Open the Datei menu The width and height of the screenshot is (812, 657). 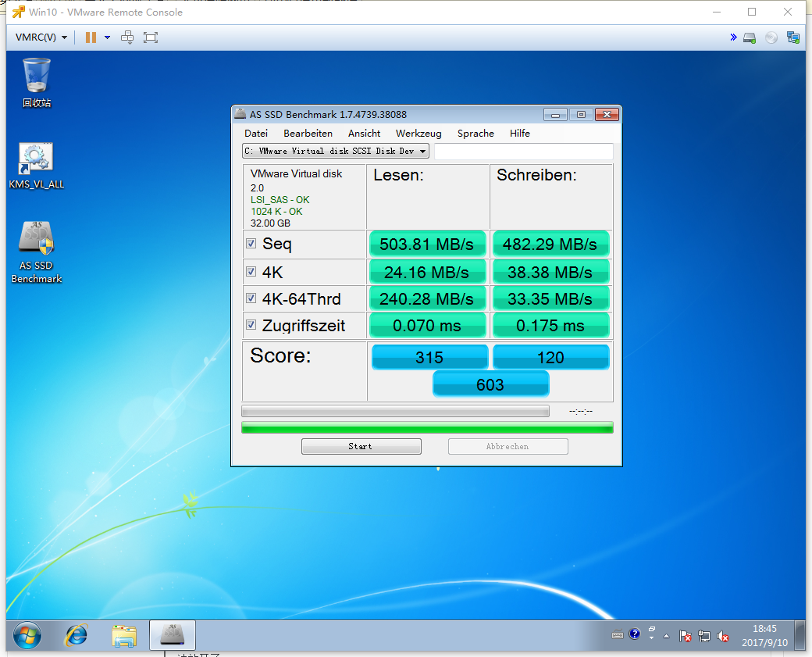point(256,134)
